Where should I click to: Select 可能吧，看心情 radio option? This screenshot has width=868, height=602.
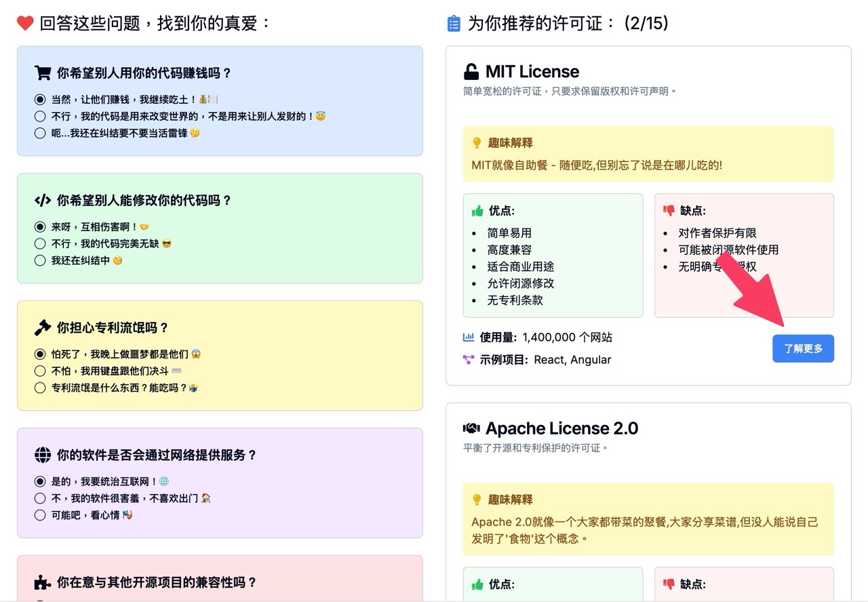coord(40,515)
